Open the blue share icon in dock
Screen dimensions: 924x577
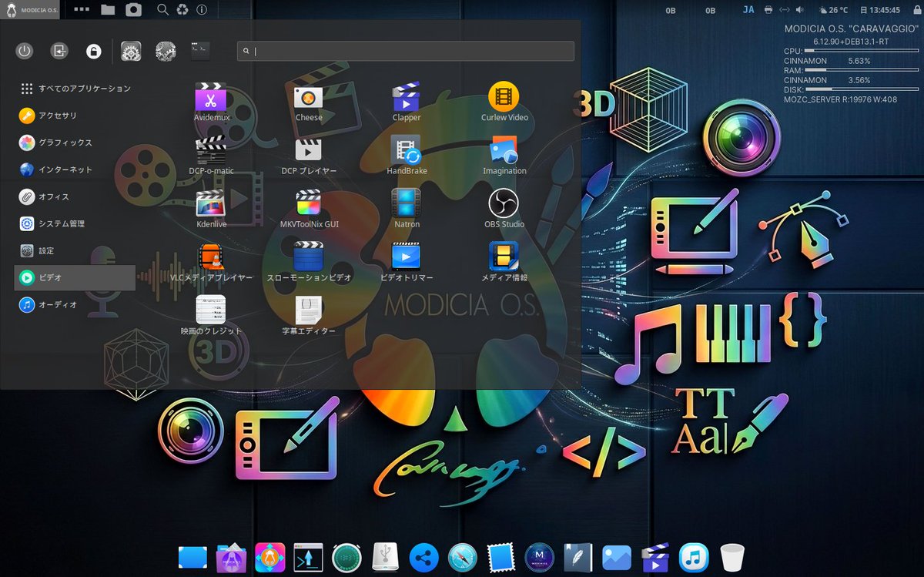[423, 557]
